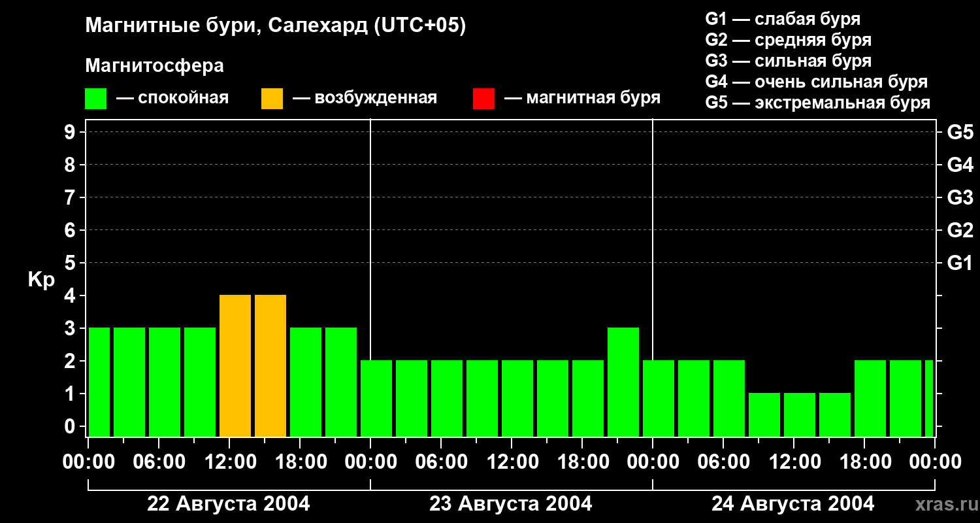980x523 pixels.
Task: Click the '— возбужденная' legend text
Action: [x=365, y=99]
